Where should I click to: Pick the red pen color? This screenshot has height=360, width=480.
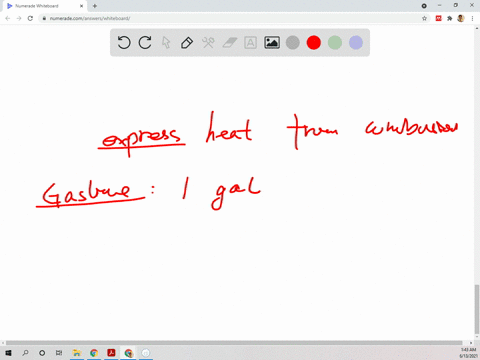[314, 43]
